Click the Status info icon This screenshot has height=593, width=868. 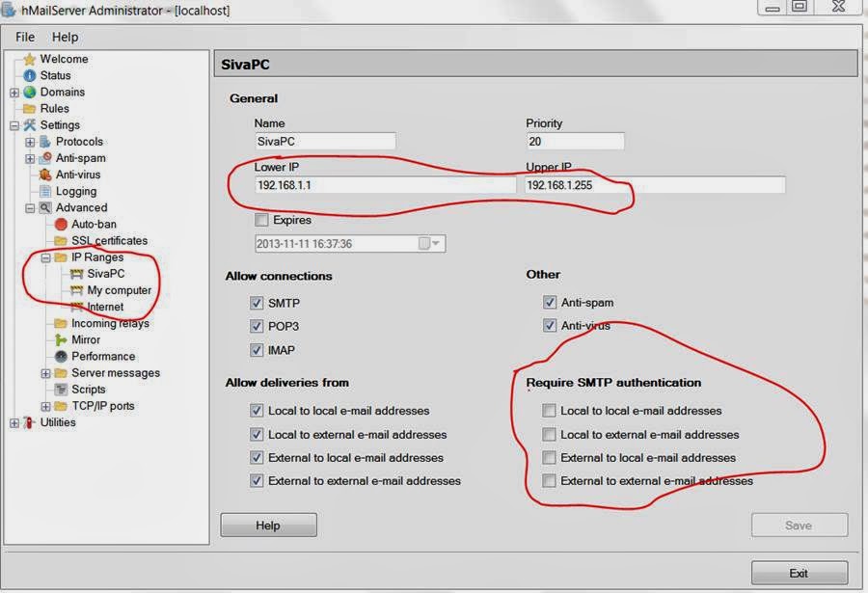click(29, 75)
